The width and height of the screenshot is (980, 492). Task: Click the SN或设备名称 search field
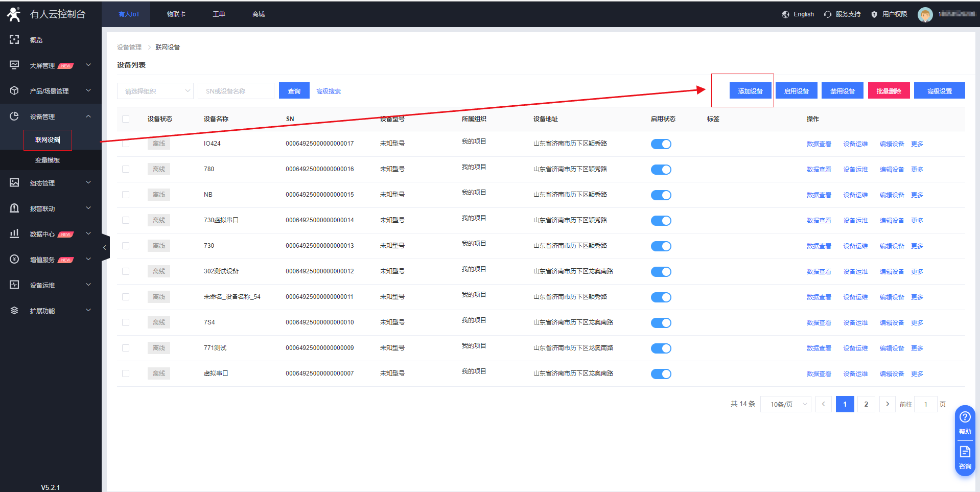tap(236, 91)
